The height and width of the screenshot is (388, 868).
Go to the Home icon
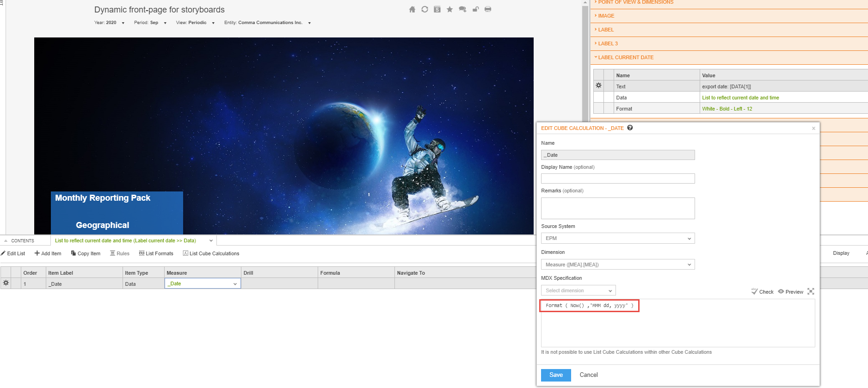412,9
